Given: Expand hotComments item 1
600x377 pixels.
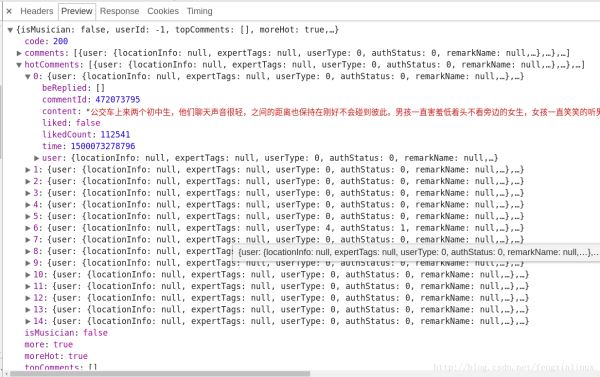Looking at the screenshot, I should coord(28,170).
